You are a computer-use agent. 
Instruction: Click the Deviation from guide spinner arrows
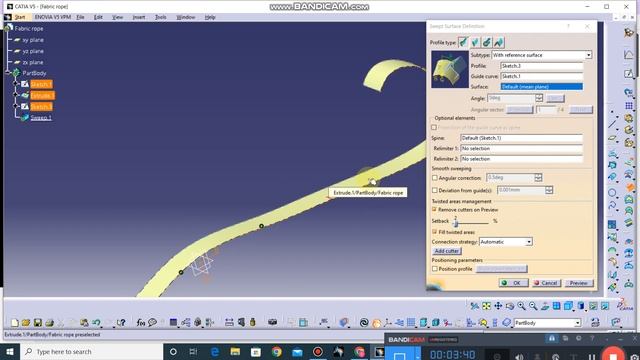click(549, 190)
